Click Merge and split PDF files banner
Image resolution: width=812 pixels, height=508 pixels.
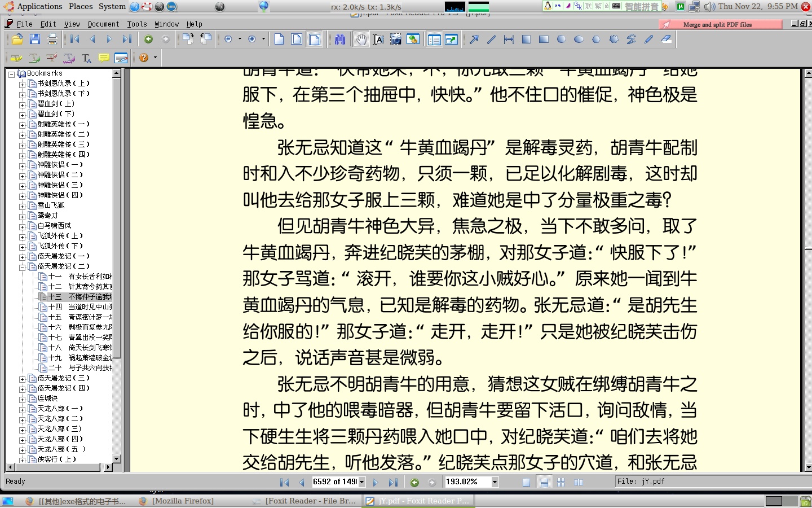[x=721, y=24]
